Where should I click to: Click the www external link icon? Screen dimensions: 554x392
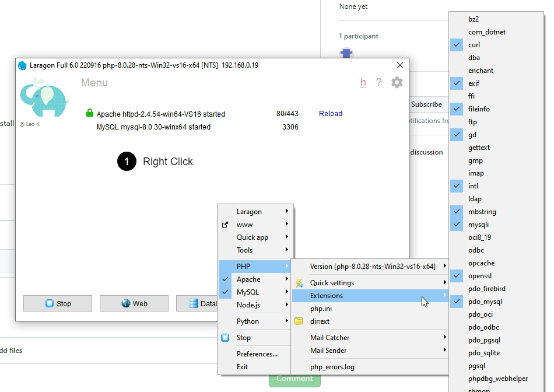[225, 225]
